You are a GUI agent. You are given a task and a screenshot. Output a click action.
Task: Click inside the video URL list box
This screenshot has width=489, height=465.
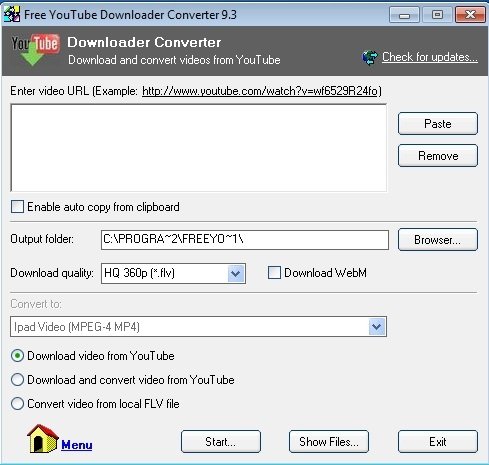click(199, 148)
